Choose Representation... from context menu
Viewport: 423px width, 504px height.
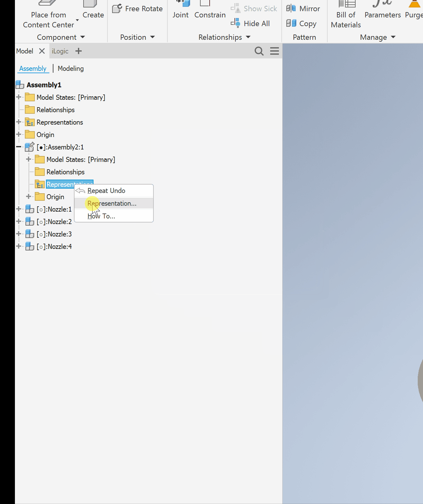pyautogui.click(x=114, y=204)
